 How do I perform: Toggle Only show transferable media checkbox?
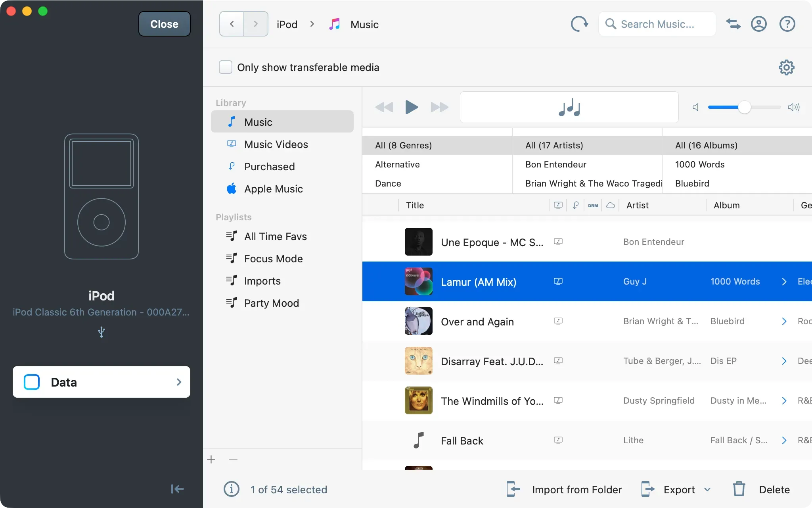pos(226,67)
